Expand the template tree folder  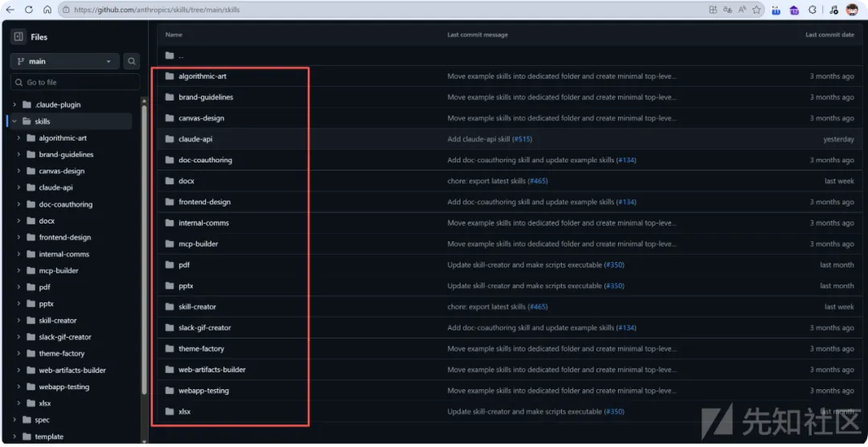[14, 437]
